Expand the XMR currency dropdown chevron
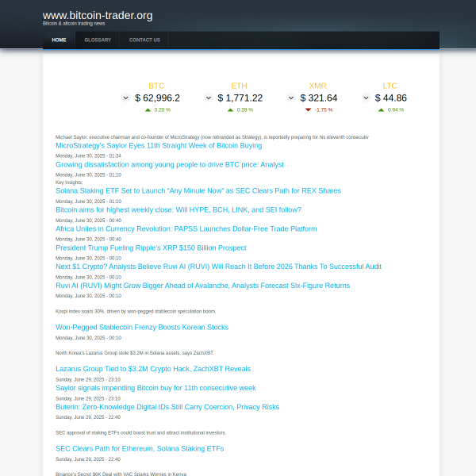 pos(291,98)
